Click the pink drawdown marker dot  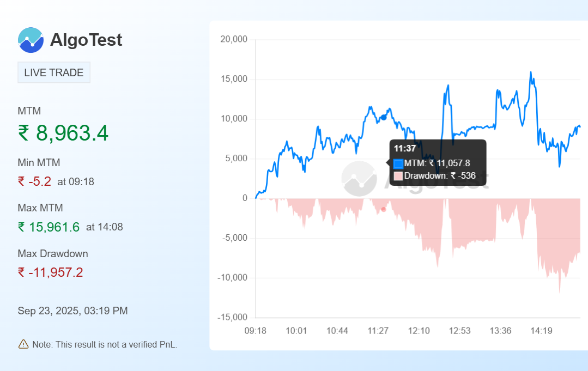[x=384, y=209]
